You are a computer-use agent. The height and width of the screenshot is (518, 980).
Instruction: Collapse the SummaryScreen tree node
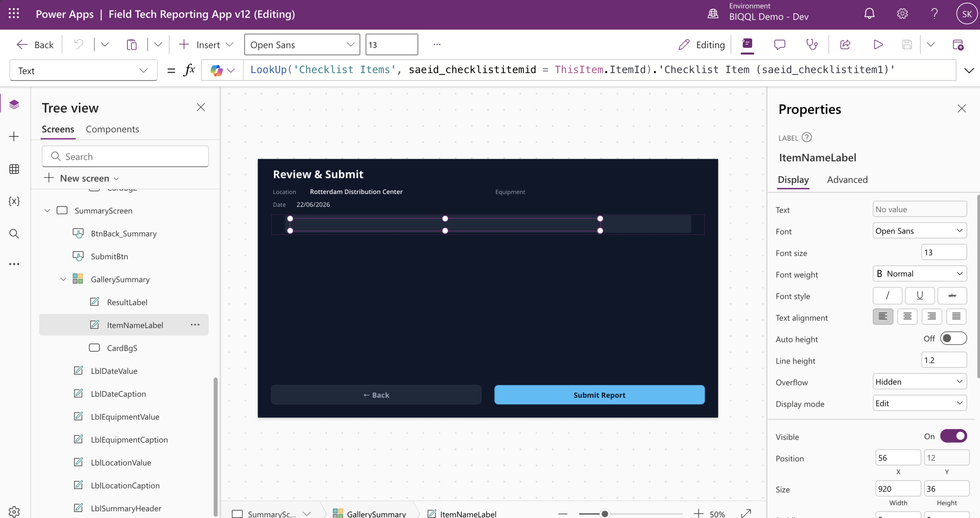click(47, 210)
